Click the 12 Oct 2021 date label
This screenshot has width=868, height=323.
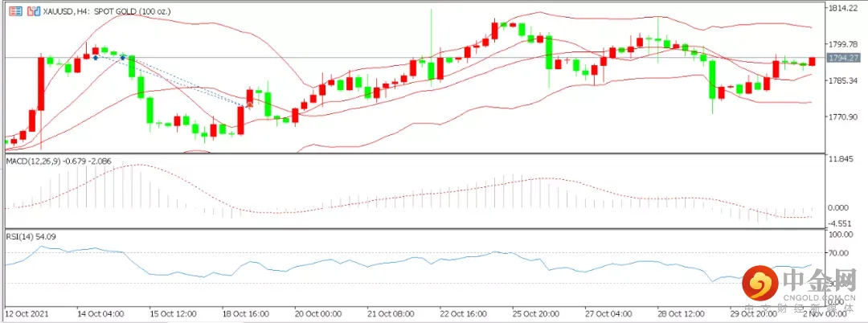(x=26, y=313)
